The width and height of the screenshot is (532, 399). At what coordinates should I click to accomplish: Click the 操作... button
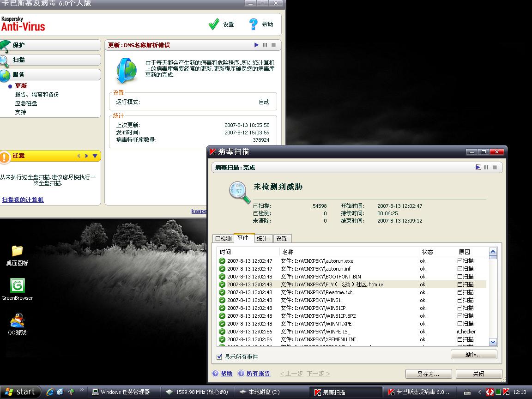click(x=474, y=355)
